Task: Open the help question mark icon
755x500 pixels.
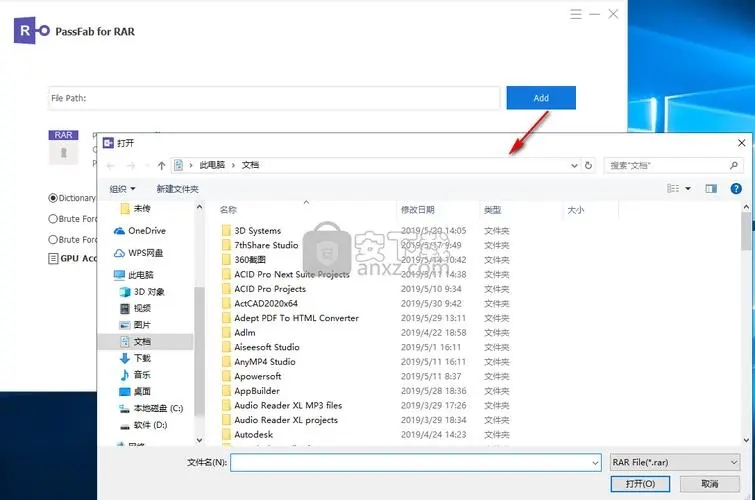Action: click(x=736, y=188)
